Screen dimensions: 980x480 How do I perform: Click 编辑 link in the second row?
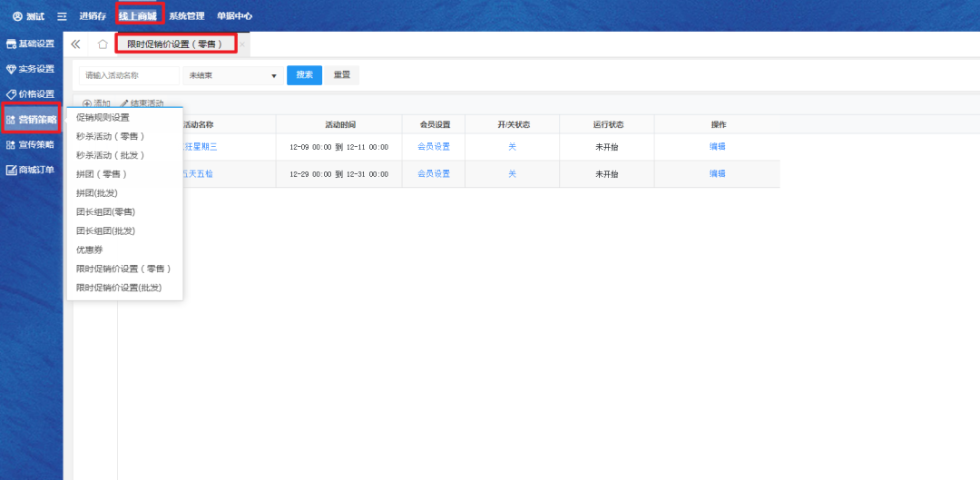click(717, 173)
